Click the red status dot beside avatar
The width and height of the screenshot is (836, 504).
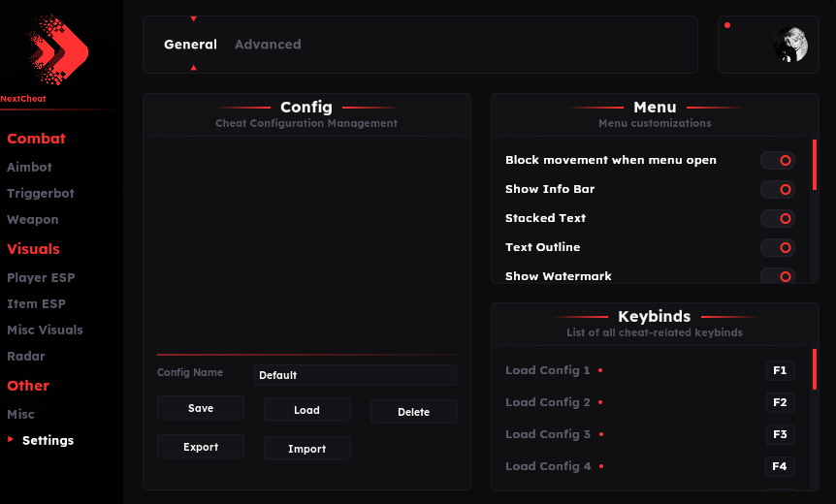(727, 25)
